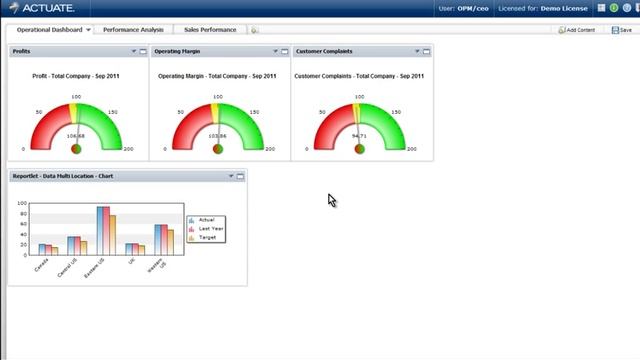Open Profits gadget menu arrow
Image resolution: width=640 pixels, height=360 pixels.
pos(133,51)
